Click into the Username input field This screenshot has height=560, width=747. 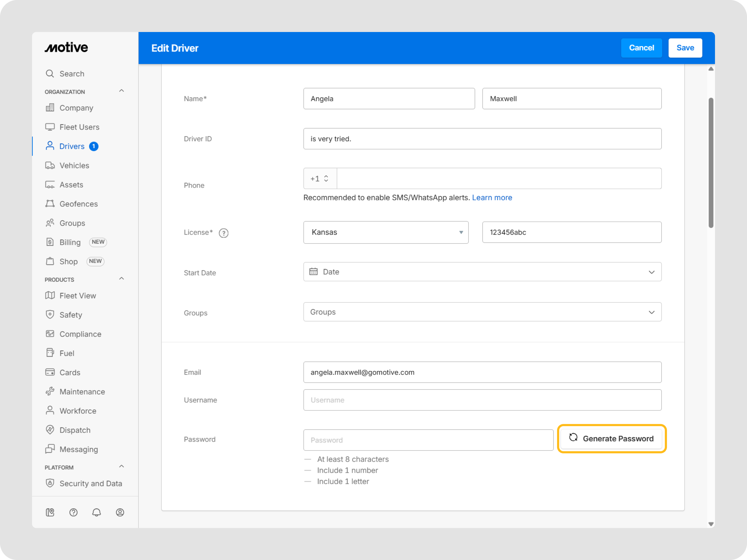coord(482,400)
